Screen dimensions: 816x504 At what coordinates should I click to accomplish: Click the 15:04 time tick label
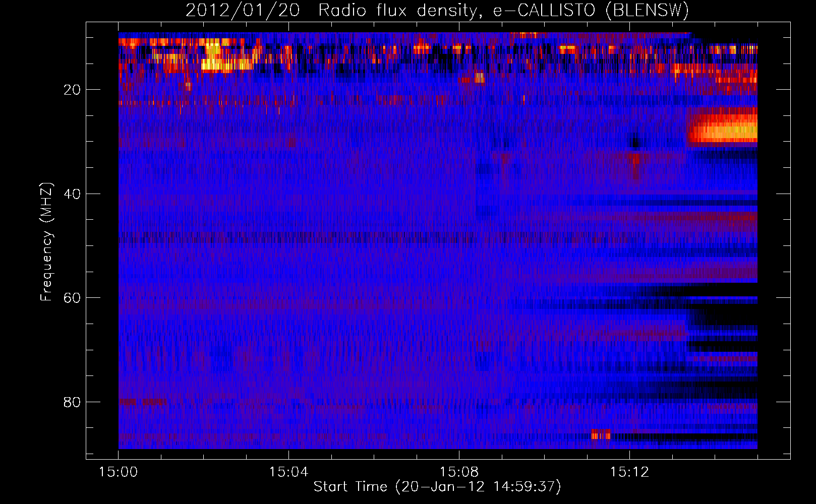pos(288,472)
